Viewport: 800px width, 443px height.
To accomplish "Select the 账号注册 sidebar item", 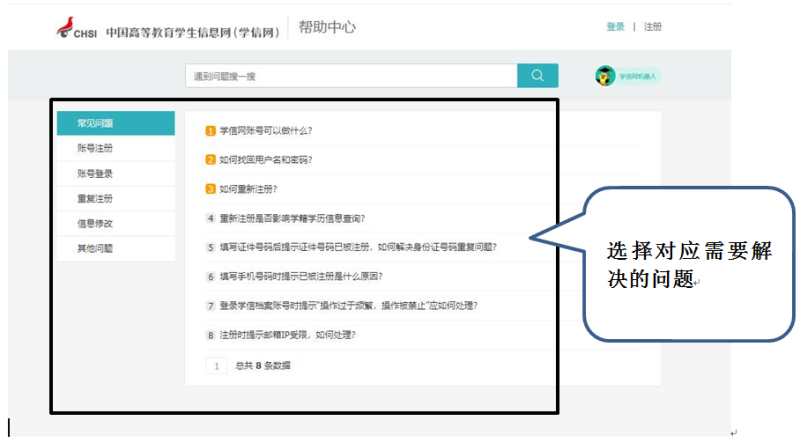I will 96,148.
